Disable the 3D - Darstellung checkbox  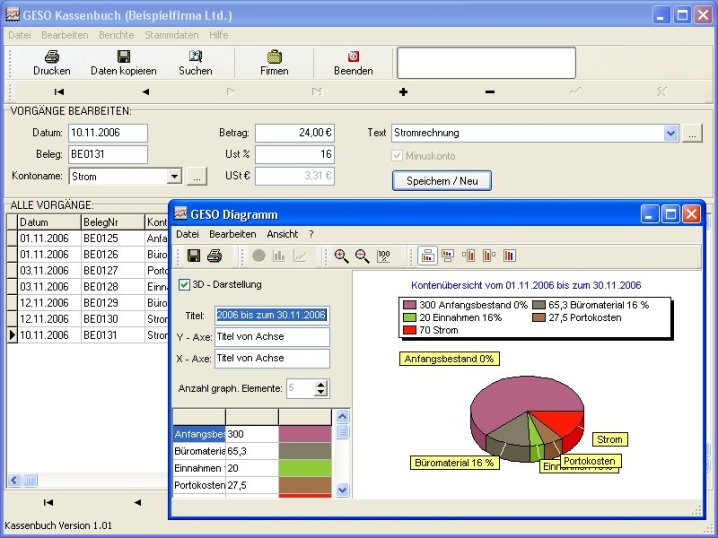coord(184,285)
